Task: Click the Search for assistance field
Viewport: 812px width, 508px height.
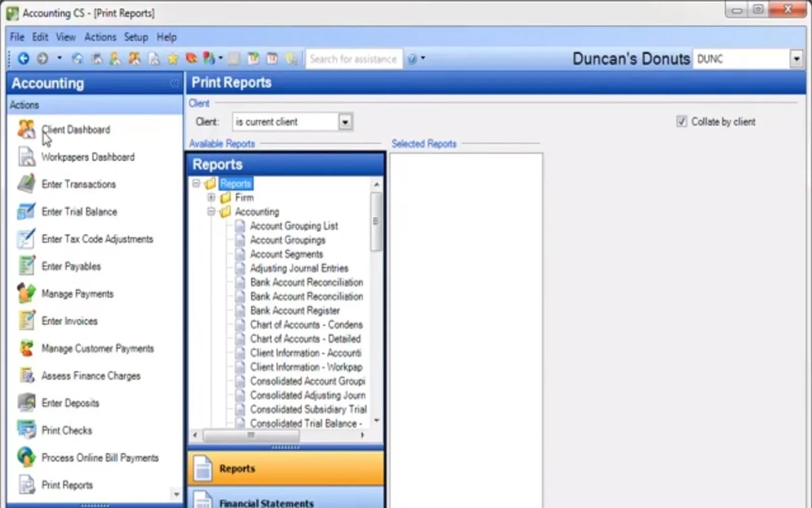Action: [354, 59]
